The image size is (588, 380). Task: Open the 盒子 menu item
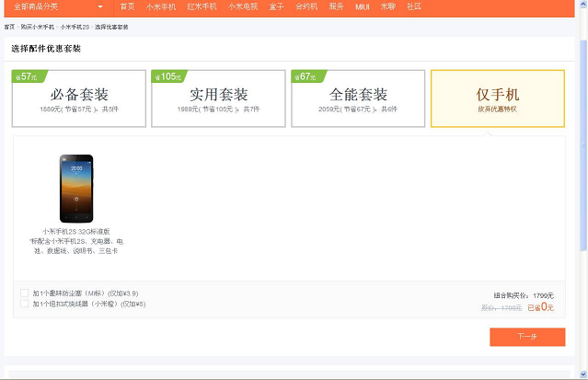coord(276,6)
